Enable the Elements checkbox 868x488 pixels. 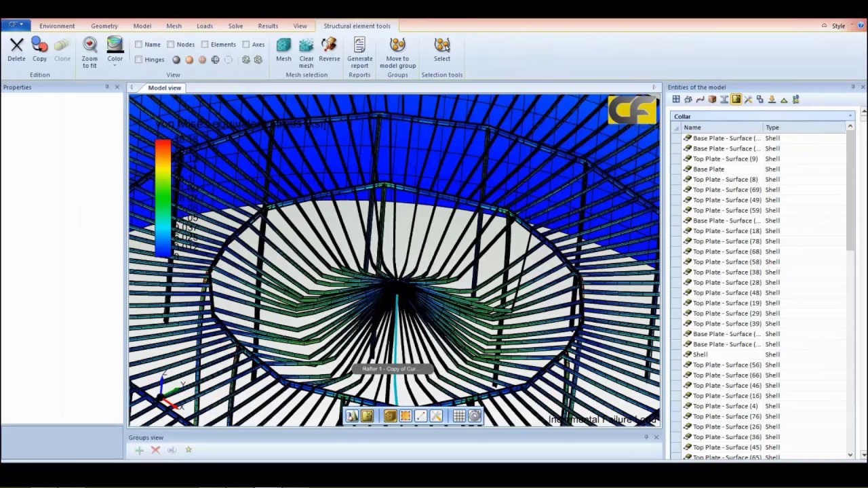[205, 45]
